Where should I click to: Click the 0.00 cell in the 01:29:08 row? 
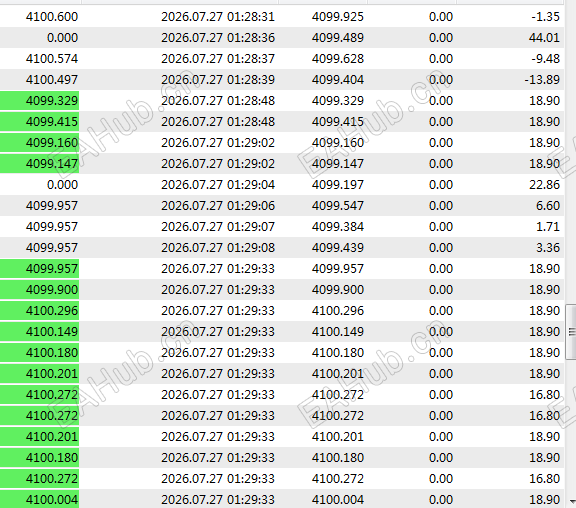coord(441,247)
